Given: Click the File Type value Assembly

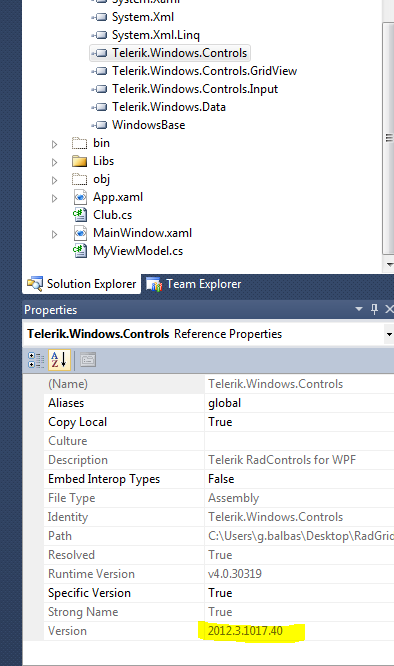Looking at the screenshot, I should pos(234,498).
